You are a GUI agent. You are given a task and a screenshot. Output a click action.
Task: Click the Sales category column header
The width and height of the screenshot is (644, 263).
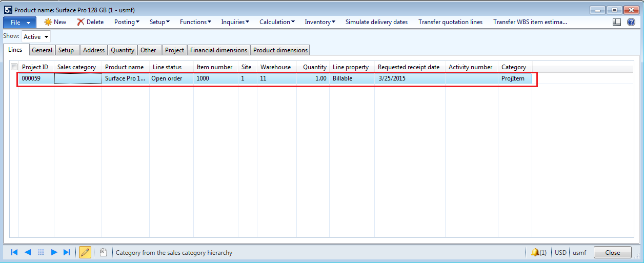[x=78, y=67]
